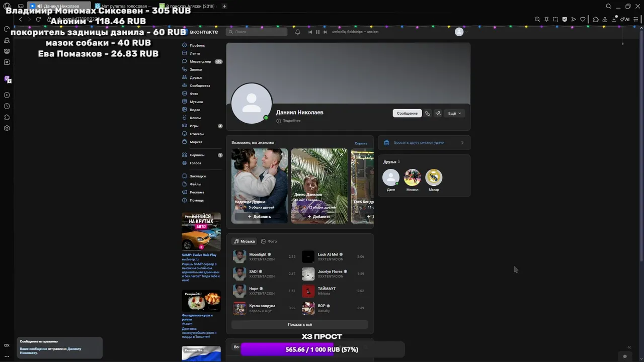
Task: Click zoom-out magnifier icon in toolbar
Action: (537, 19)
